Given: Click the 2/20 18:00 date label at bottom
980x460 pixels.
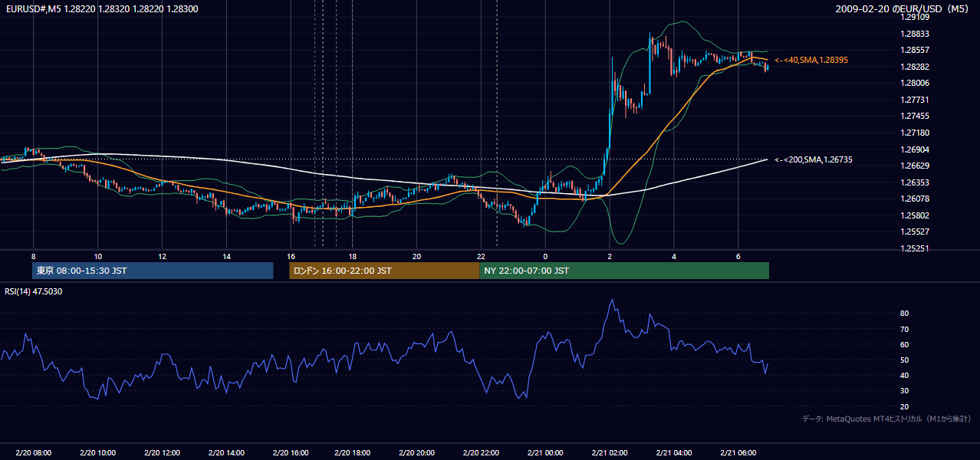Looking at the screenshot, I should click(352, 452).
